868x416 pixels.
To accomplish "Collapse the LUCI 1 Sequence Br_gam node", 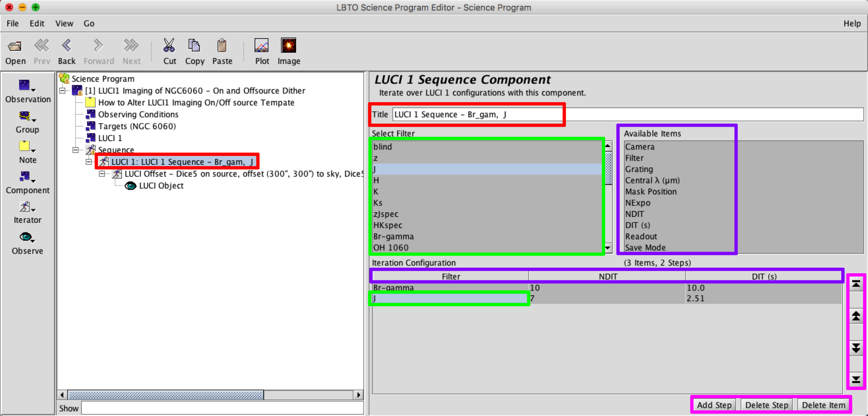I will 89,161.
